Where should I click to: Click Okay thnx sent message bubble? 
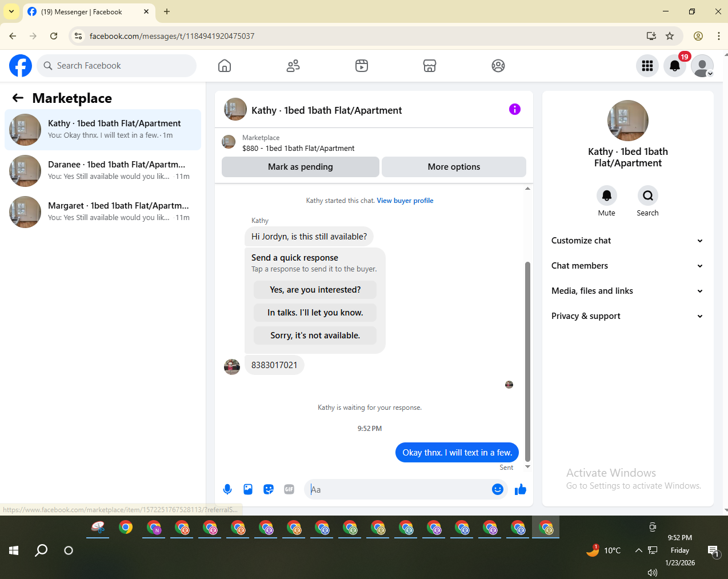coord(457,453)
